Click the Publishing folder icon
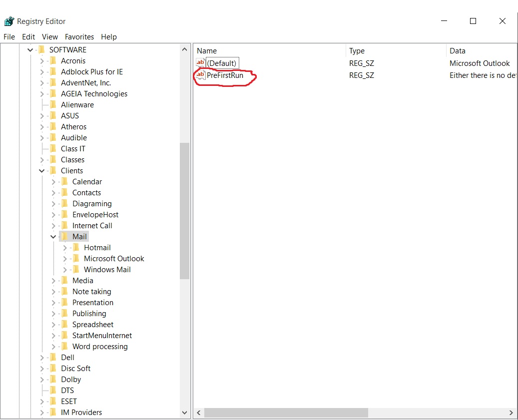The image size is (518, 420). pyautogui.click(x=65, y=313)
